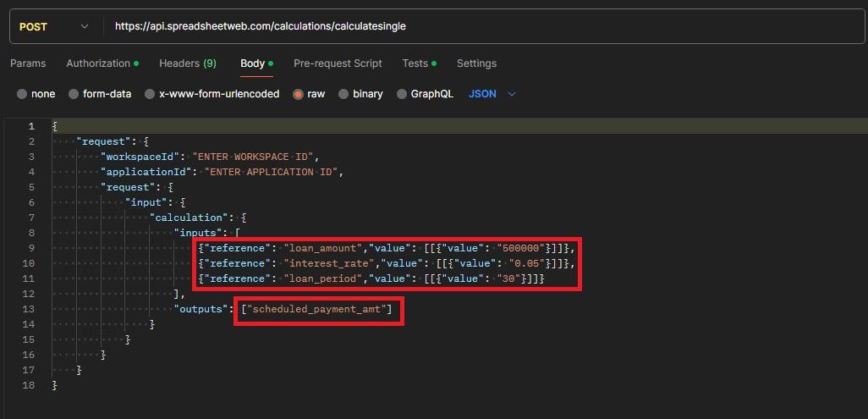Click the "loan_period" reference text
This screenshot has width=868, height=419.
coord(322,278)
